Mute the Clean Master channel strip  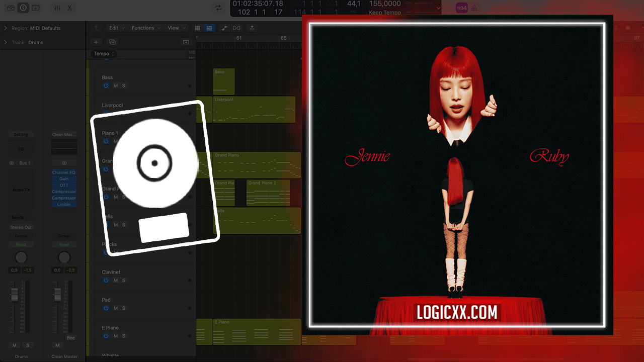[57, 345]
